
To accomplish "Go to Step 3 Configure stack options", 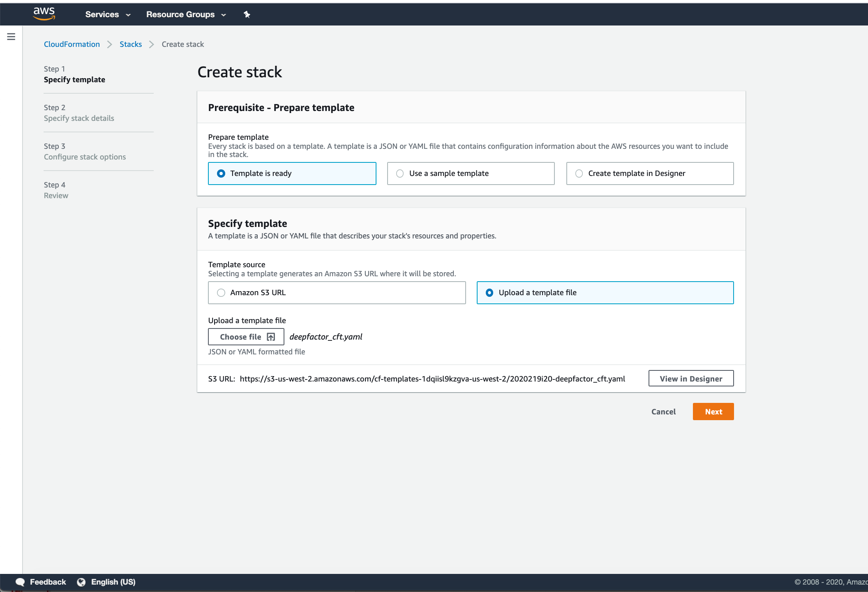I will click(x=85, y=152).
